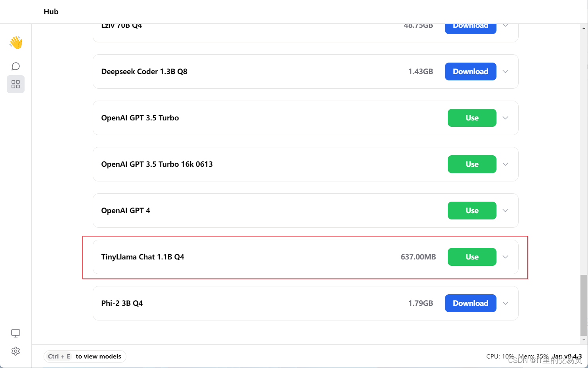588x368 pixels.
Task: Open the system monitor icon
Action: click(x=15, y=333)
